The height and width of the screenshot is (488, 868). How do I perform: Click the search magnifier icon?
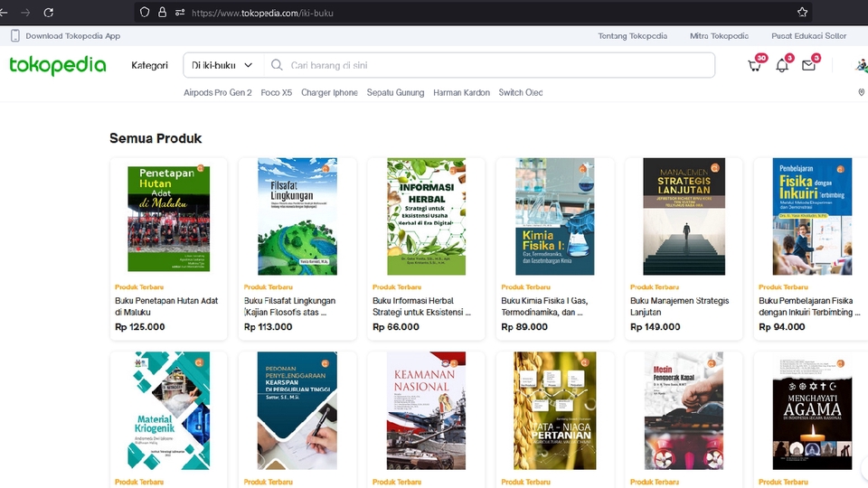click(x=277, y=65)
